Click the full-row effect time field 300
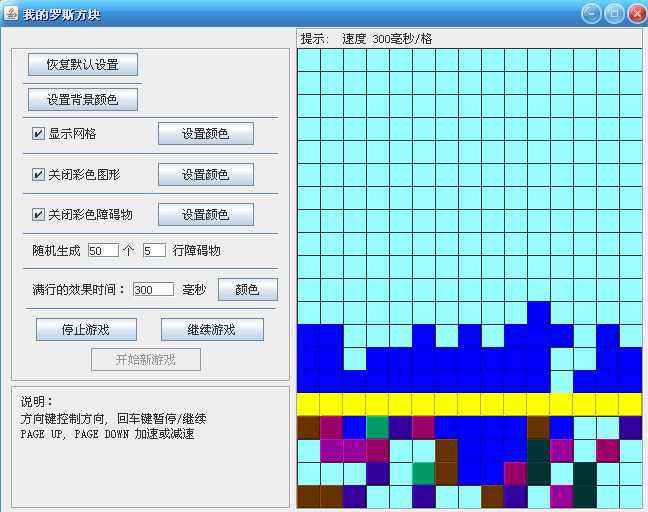The height and width of the screenshot is (512, 648). click(153, 289)
